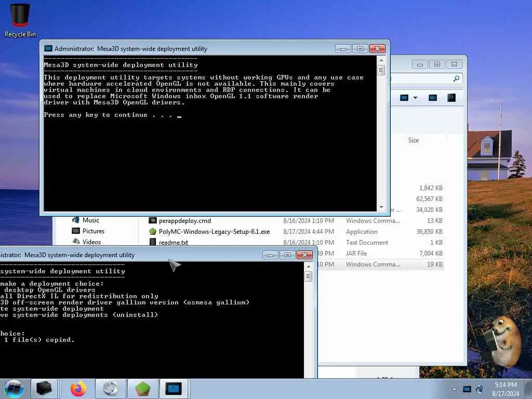The height and width of the screenshot is (399, 532).
Task: Click the '36,850 KB' size cell
Action: (429, 232)
